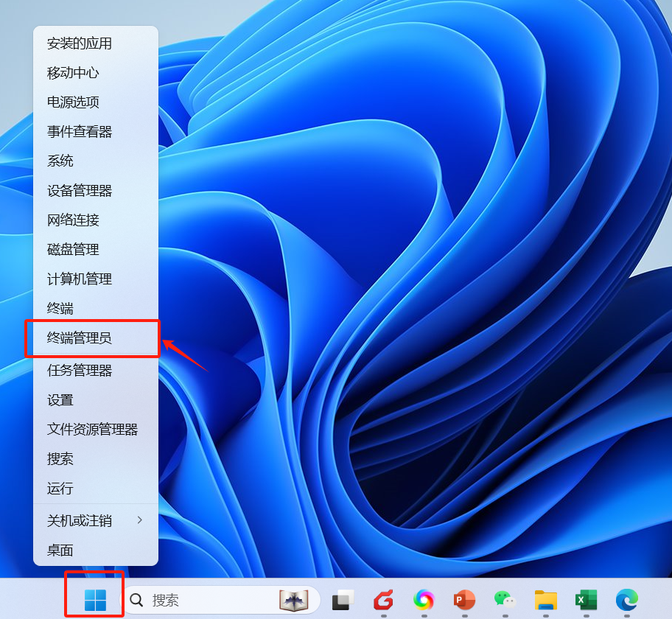Open File Explorer folder icon in taskbar

point(545,600)
